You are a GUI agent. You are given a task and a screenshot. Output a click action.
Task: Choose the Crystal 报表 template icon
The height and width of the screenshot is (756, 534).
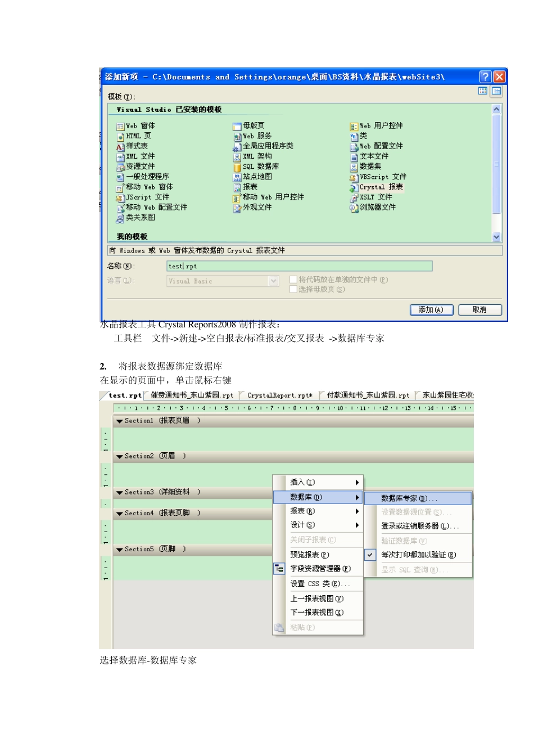pyautogui.click(x=354, y=187)
